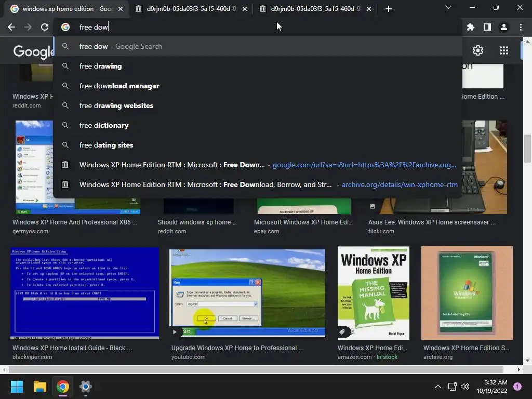Click the play icon on the Upgrade video thumbnail

tap(175, 332)
